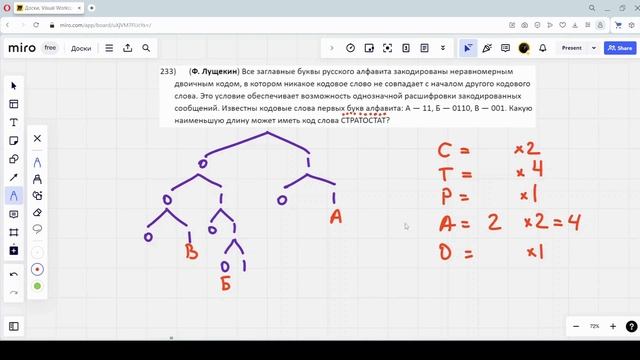
Task: Pick the green pen color swatch
Action: (x=37, y=286)
